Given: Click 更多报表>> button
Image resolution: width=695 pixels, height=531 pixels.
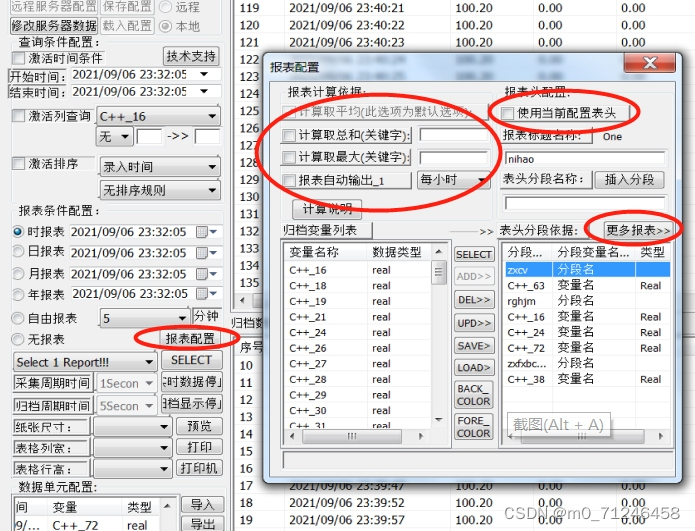Looking at the screenshot, I should [x=638, y=230].
